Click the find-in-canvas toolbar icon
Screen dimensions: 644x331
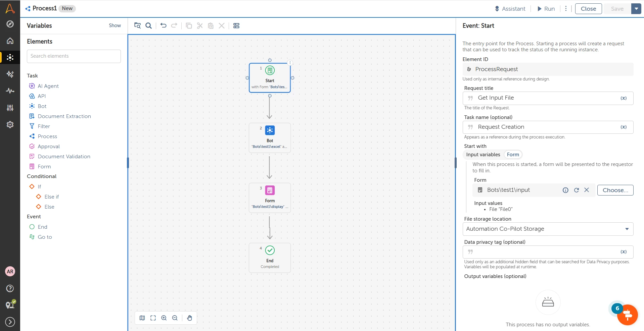tap(137, 26)
